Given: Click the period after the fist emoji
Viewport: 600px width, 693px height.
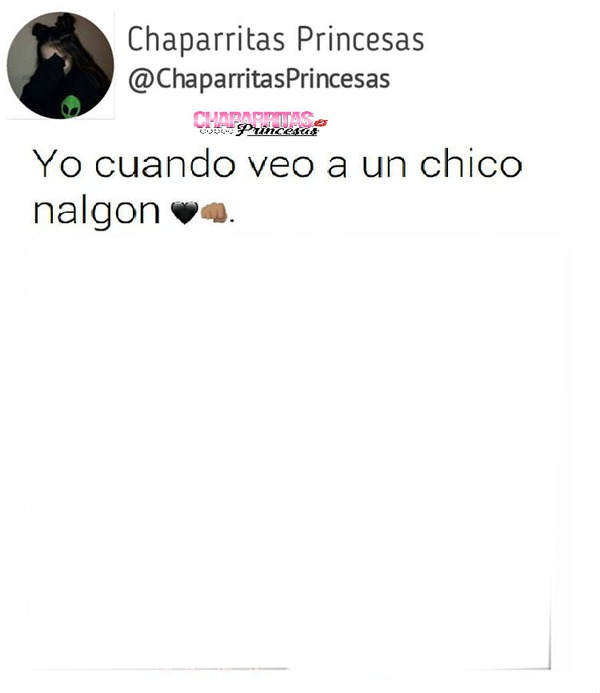Looking at the screenshot, I should click(232, 221).
